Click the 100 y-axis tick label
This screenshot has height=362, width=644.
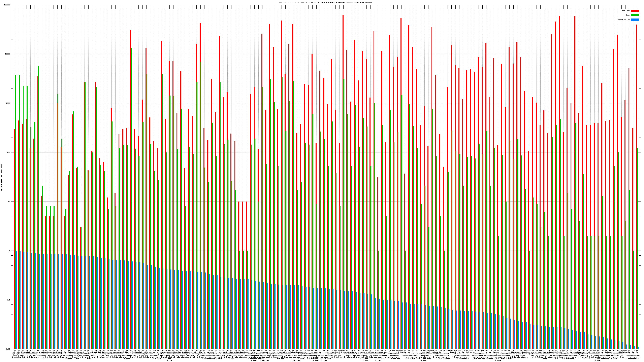tap(9, 152)
